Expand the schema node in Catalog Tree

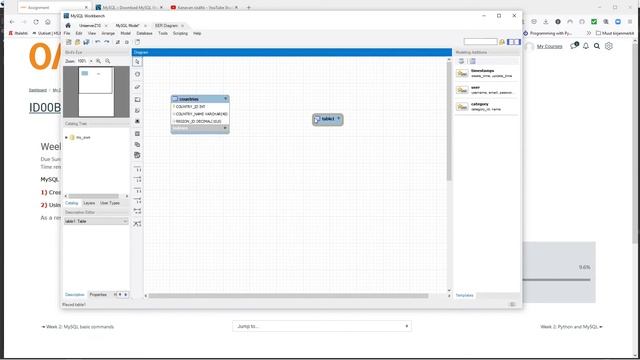point(67,138)
